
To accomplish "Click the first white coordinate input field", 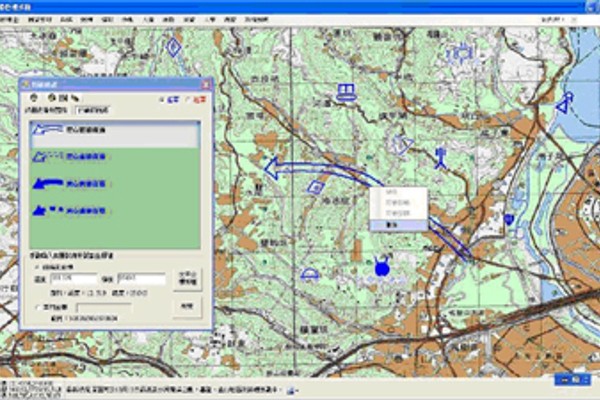I will point(73,279).
